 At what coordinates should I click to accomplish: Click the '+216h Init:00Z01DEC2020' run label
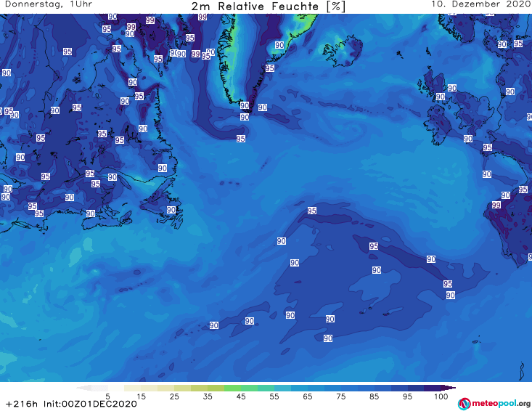click(71, 404)
